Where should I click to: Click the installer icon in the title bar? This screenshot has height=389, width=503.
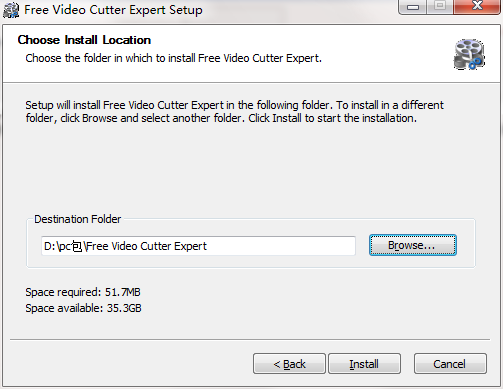tap(11, 10)
